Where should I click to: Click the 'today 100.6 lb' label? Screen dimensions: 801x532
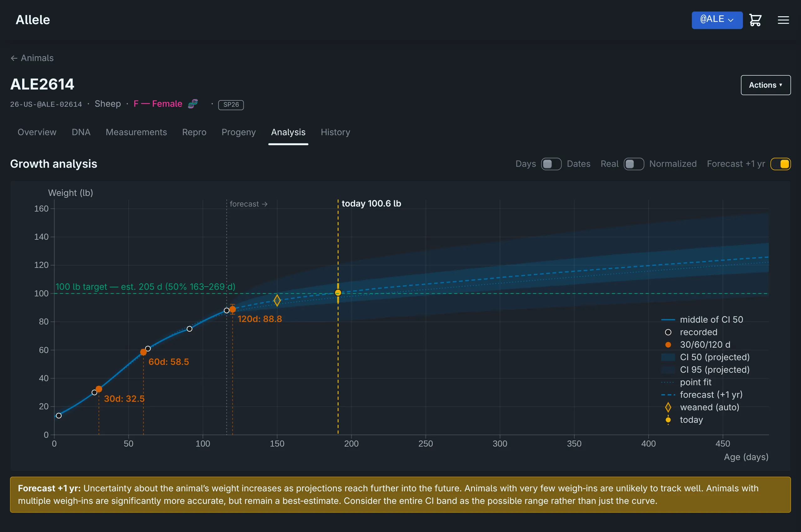[x=371, y=204]
